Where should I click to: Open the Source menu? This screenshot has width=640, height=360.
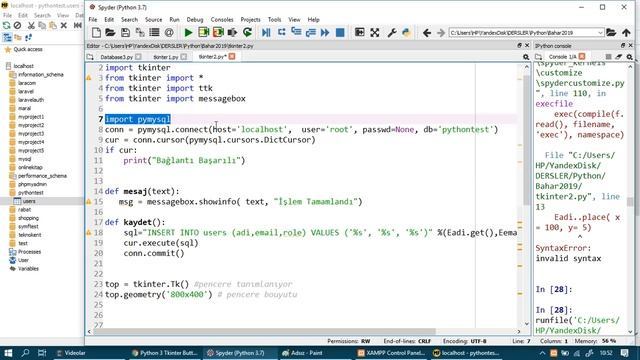point(153,20)
